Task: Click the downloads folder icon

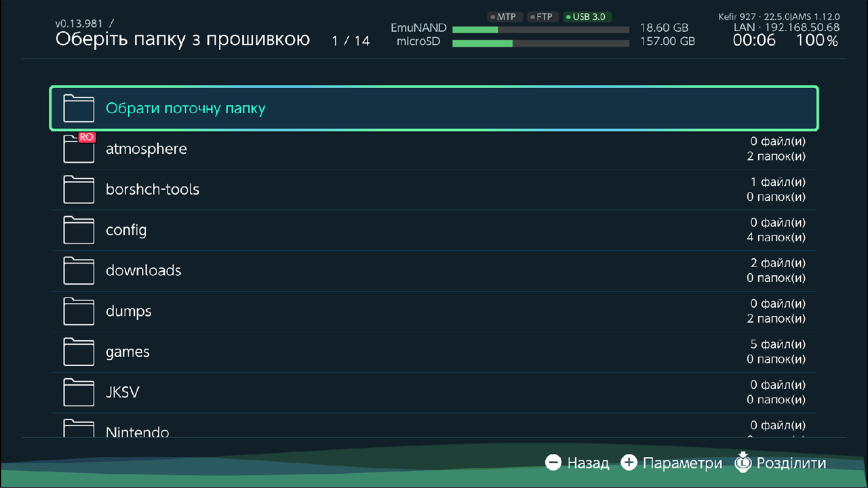Action: (x=79, y=271)
